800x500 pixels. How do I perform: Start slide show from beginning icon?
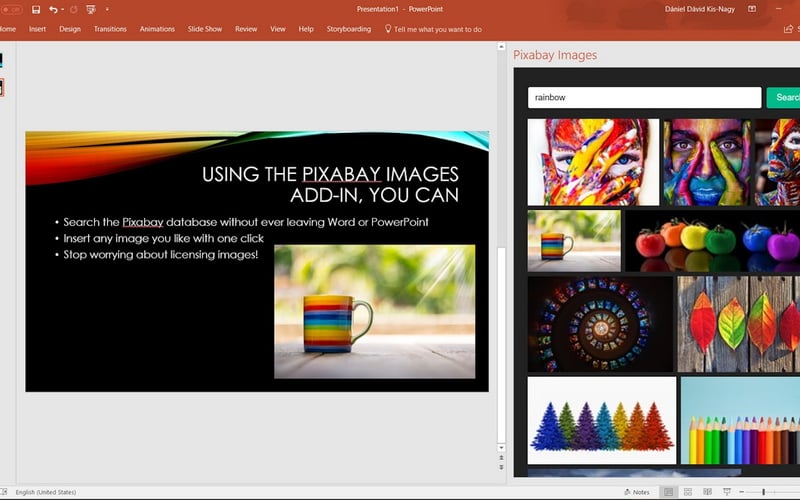[x=91, y=9]
